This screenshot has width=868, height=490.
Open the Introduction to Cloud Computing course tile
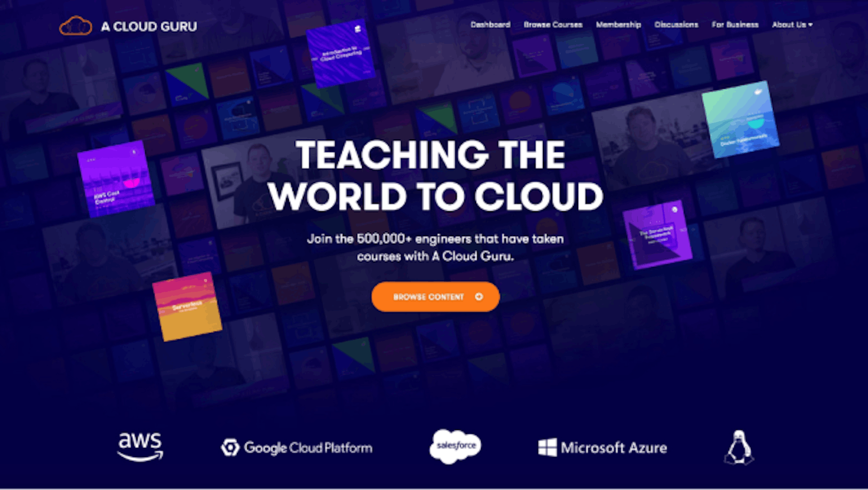pos(341,53)
